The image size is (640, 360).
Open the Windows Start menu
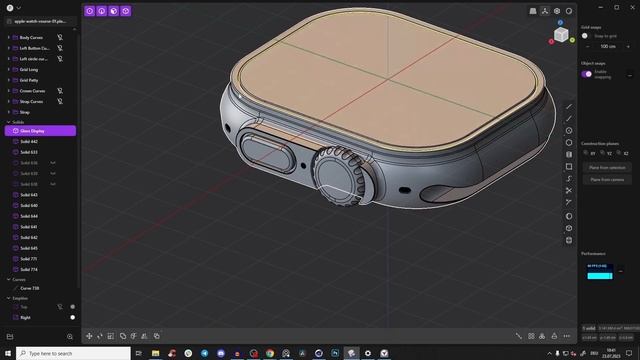pyautogui.click(x=8, y=353)
